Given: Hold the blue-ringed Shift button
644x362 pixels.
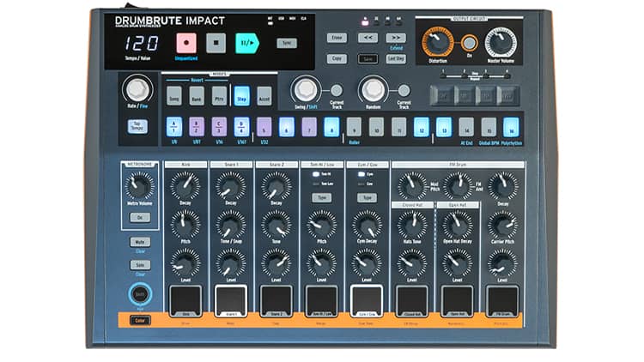Looking at the screenshot, I should pyautogui.click(x=140, y=294).
